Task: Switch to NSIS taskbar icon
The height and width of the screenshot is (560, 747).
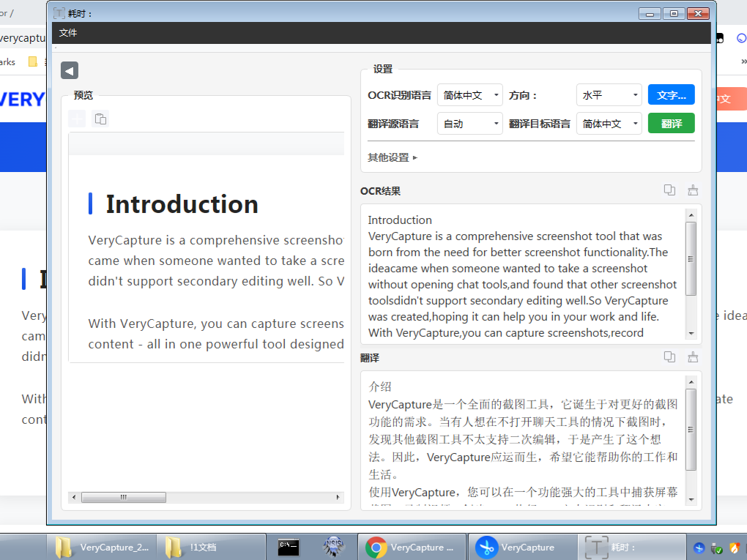Action: (333, 547)
